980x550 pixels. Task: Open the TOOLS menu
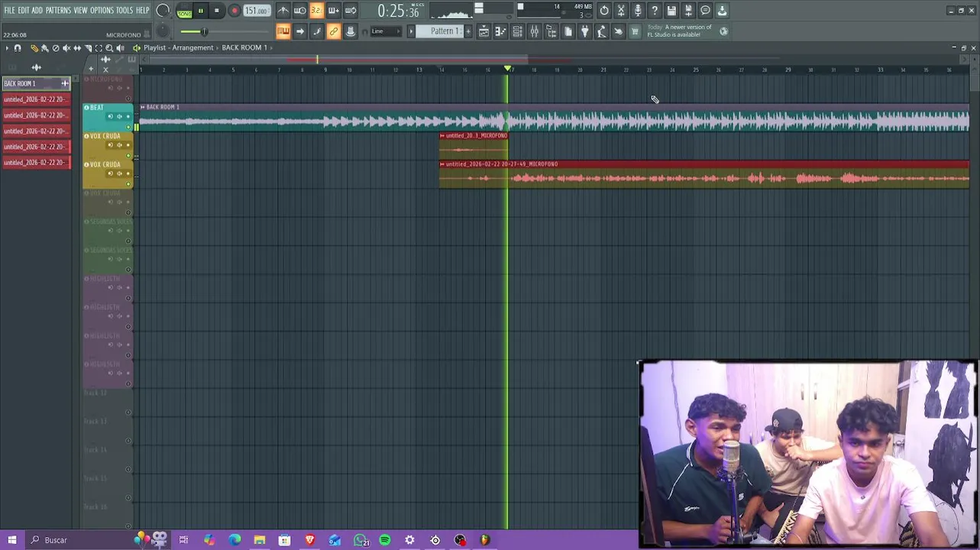pyautogui.click(x=125, y=11)
